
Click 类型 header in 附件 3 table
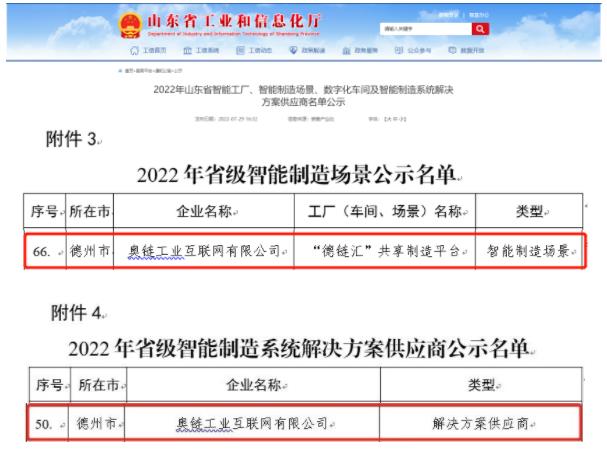[x=530, y=211]
